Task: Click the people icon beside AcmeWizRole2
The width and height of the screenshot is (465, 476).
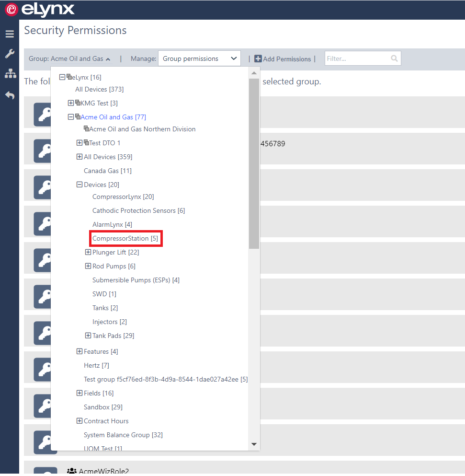Action: pos(71,471)
